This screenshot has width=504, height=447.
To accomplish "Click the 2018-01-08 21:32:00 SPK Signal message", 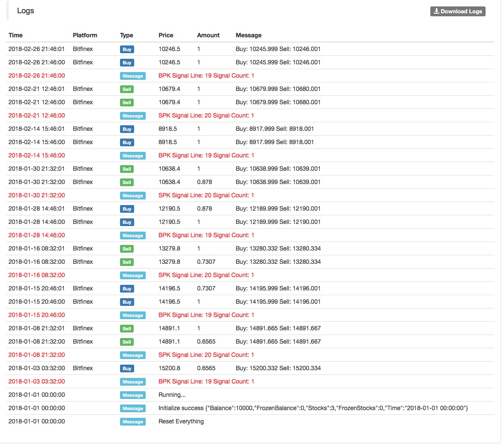I will [x=206, y=355].
